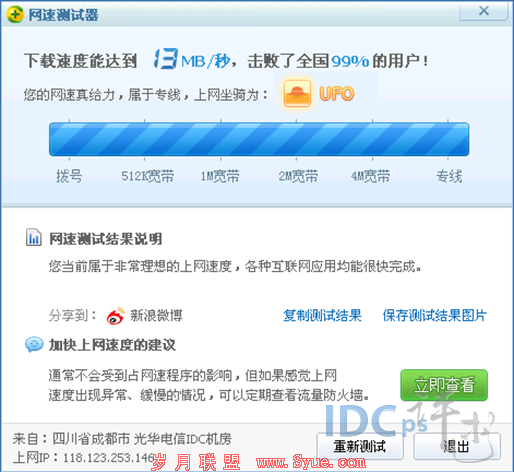Click the 专线 scale label

coord(449,176)
